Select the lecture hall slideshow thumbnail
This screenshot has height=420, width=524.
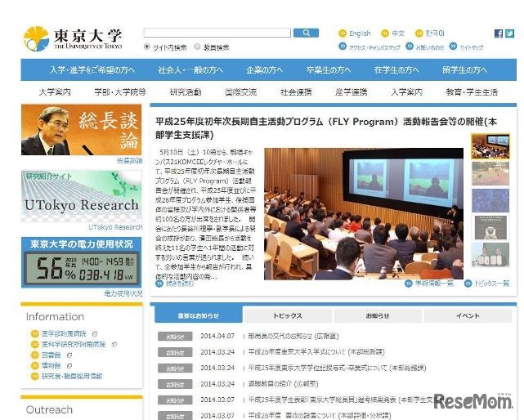click(490, 146)
